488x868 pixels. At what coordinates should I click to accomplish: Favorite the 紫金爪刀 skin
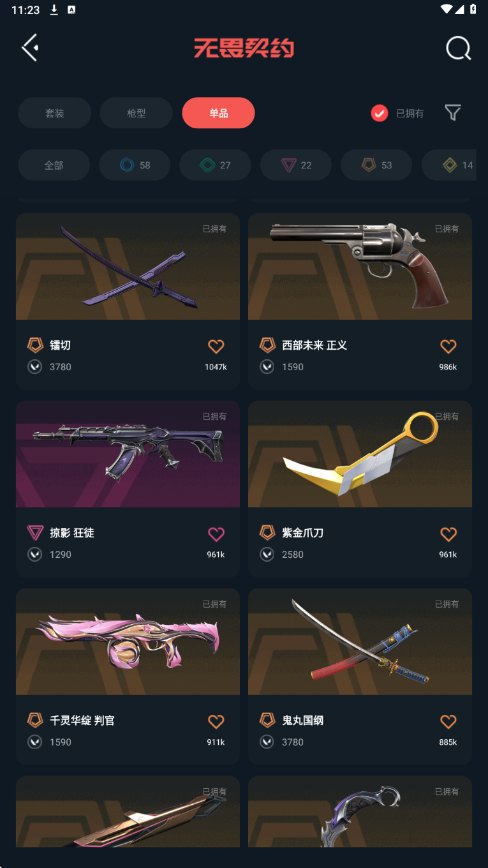pyautogui.click(x=448, y=534)
